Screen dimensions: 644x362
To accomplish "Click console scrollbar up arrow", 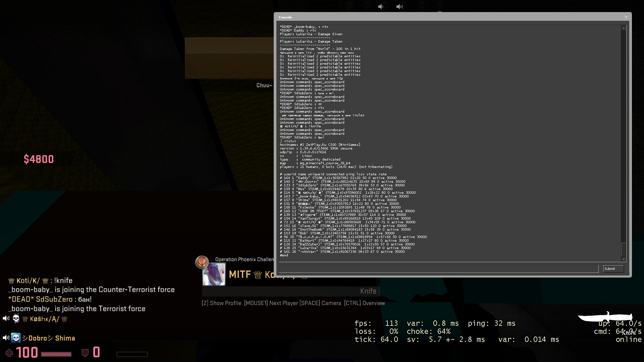I will [x=624, y=28].
